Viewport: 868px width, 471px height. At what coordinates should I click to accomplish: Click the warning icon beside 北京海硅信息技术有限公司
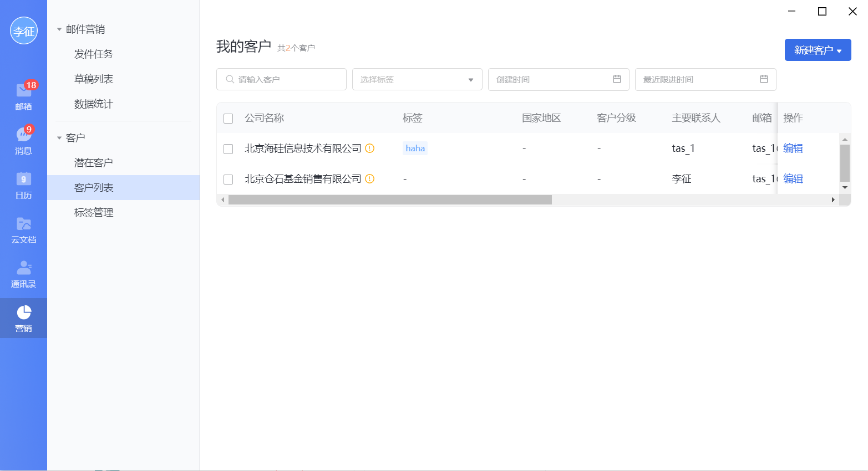(370, 148)
